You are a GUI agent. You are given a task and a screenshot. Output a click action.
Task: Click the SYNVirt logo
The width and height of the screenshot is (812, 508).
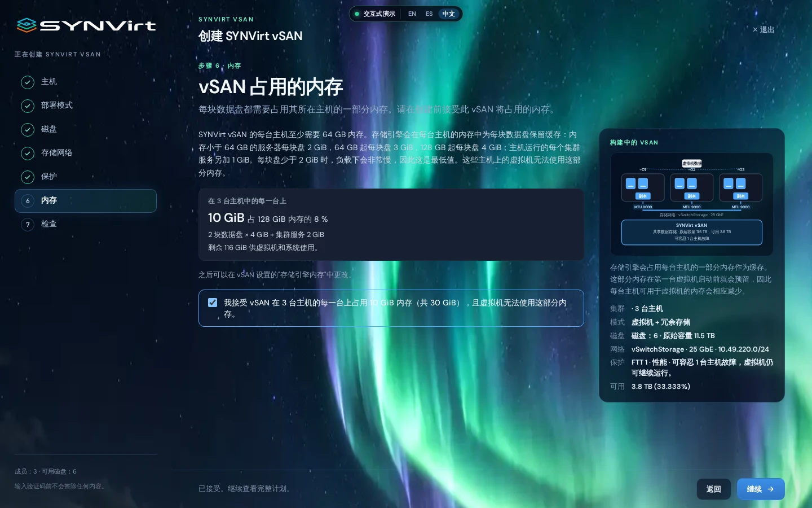coord(86,25)
